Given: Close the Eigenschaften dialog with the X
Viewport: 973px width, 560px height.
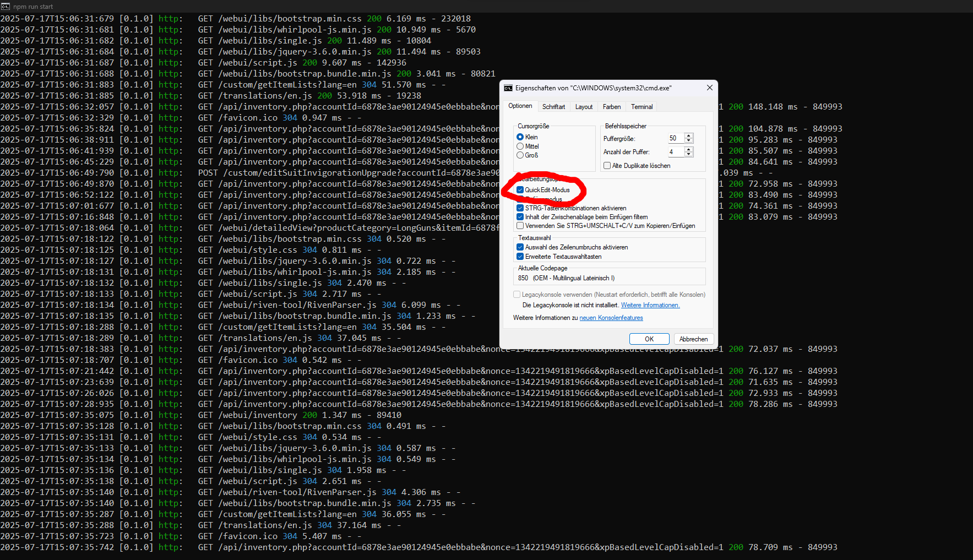Looking at the screenshot, I should pyautogui.click(x=709, y=88).
